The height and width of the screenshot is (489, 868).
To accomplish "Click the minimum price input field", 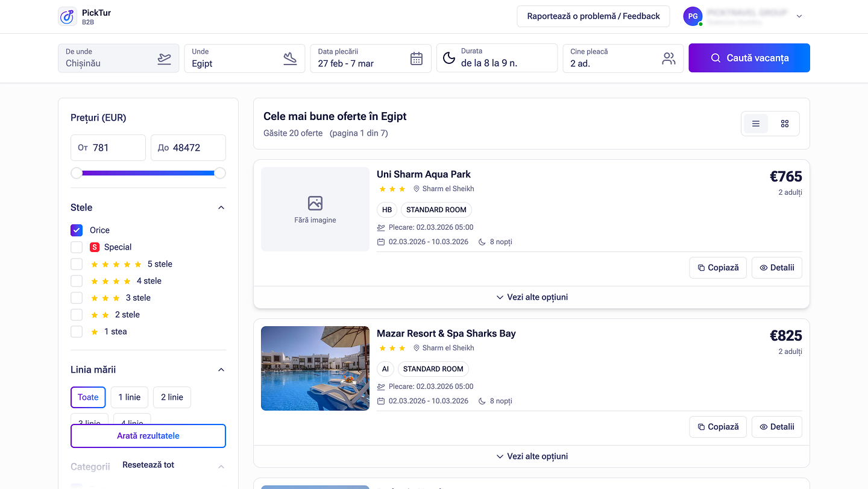I will coord(108,148).
